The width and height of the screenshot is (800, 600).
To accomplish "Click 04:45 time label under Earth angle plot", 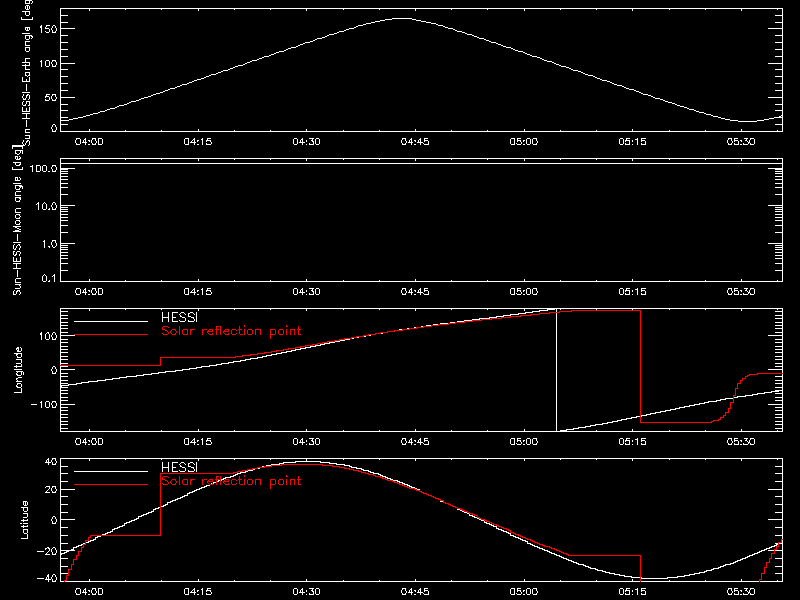I will pos(415,142).
